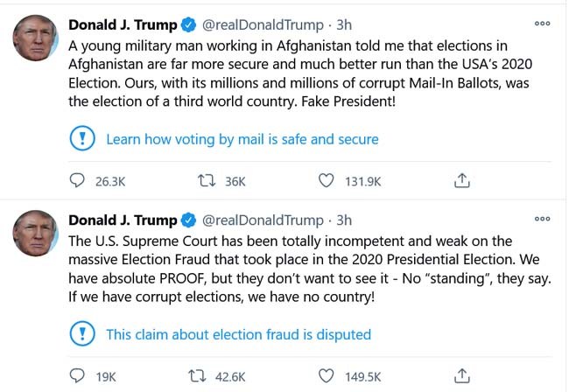Click @realDonaldTrump handle on first tweet

[263, 24]
